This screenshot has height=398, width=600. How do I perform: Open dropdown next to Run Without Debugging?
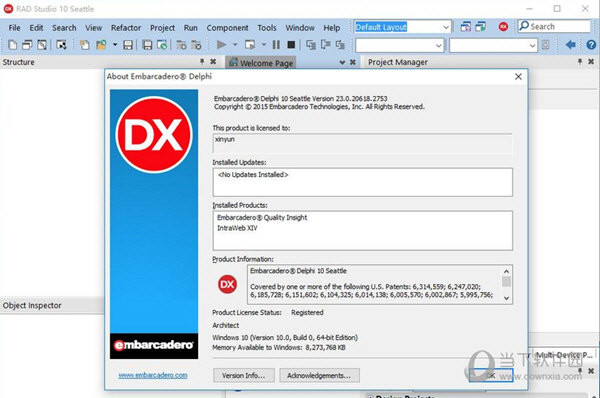coord(264,45)
